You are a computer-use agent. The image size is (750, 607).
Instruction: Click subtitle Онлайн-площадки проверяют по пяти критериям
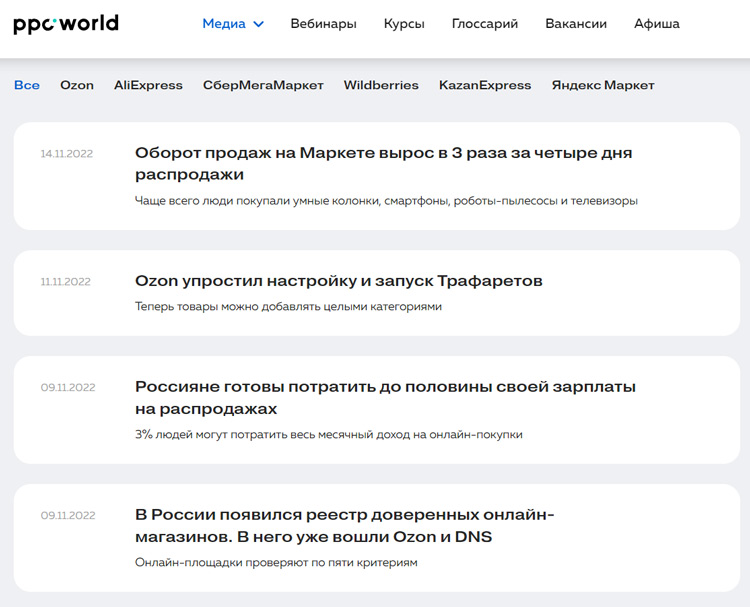[276, 562]
